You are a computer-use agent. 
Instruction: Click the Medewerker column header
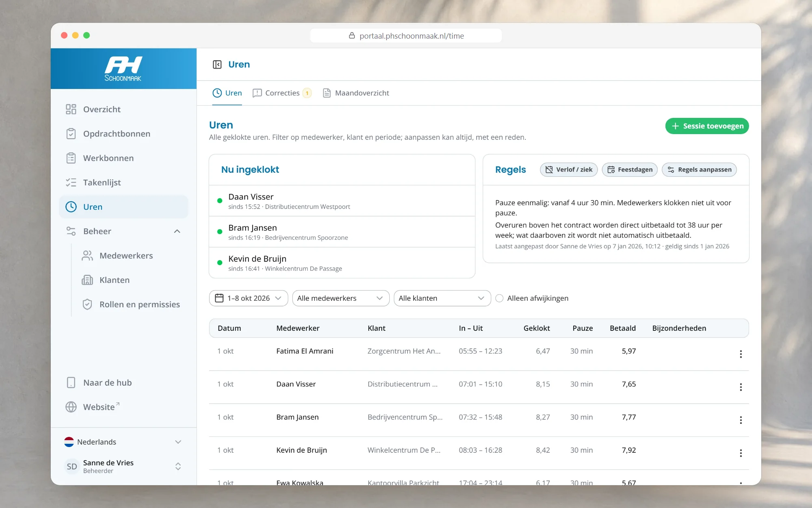(x=298, y=328)
